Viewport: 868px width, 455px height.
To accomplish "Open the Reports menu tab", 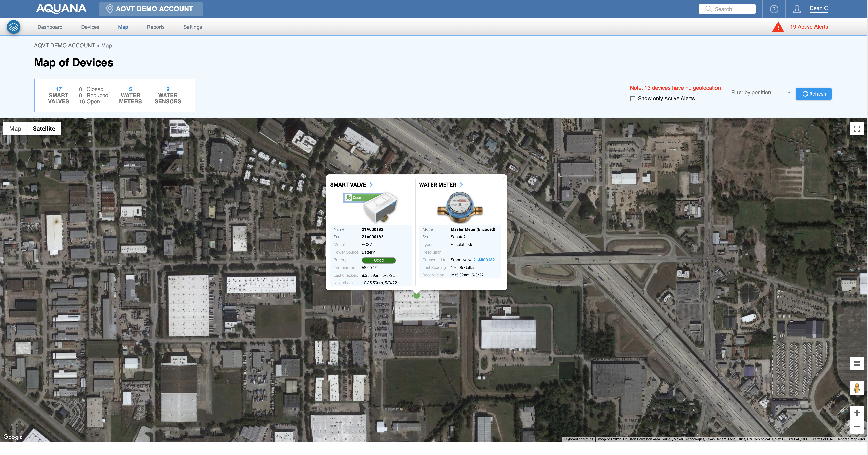I will coord(155,27).
